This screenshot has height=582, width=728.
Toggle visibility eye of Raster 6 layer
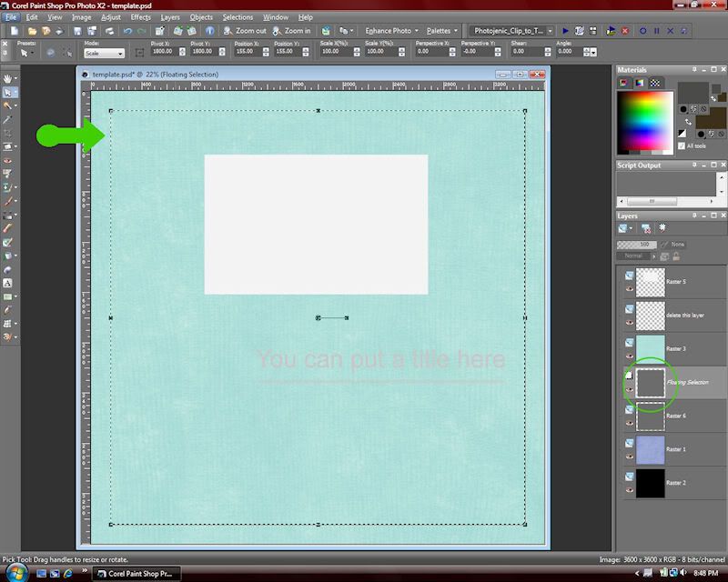click(630, 423)
